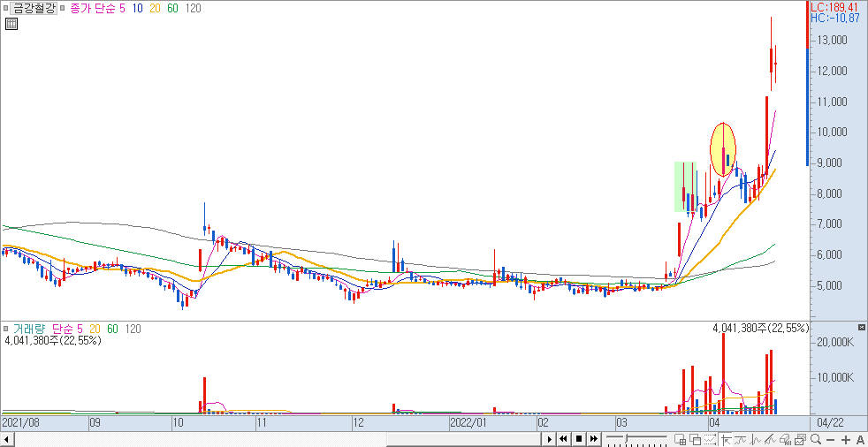868x447 pixels.
Task: Click the volume 120-day average label
Action: point(133,330)
